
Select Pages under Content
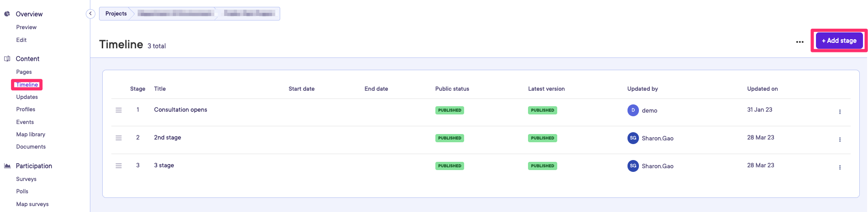pos(24,72)
